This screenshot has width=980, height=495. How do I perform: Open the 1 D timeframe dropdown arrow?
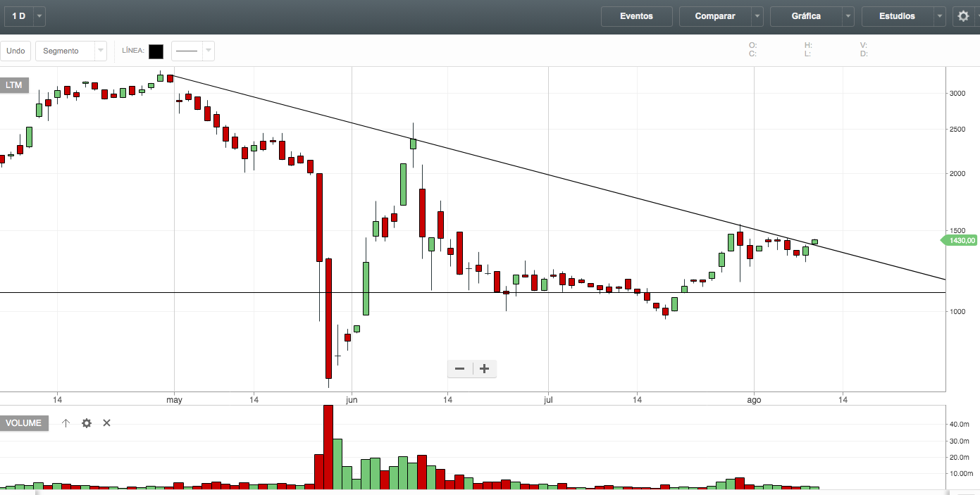pos(39,16)
